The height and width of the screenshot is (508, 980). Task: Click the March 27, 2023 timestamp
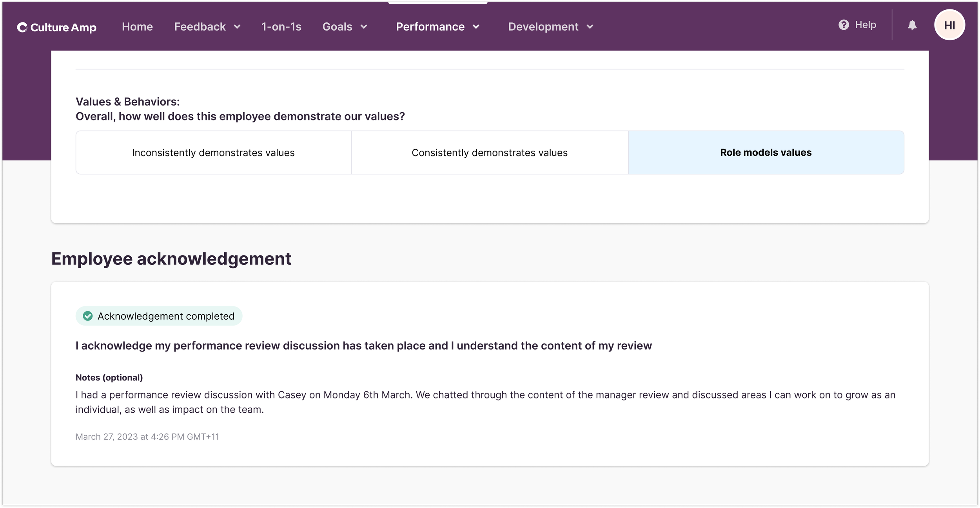[147, 437]
